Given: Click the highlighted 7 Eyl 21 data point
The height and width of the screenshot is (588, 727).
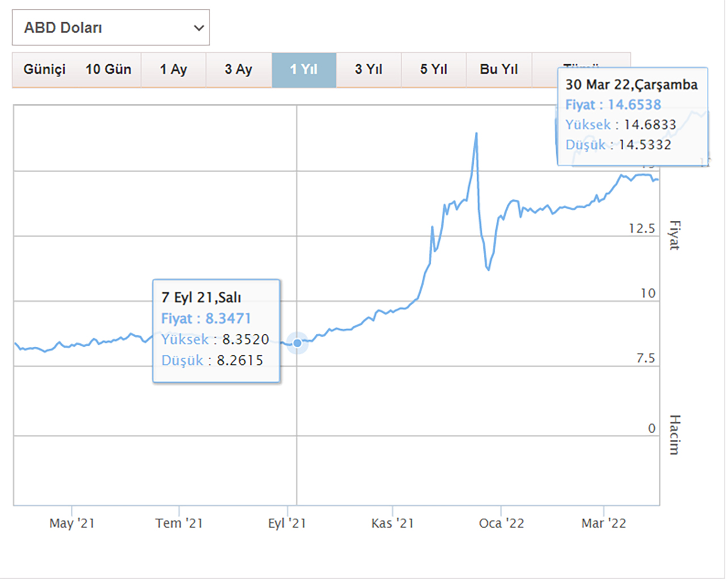Looking at the screenshot, I should [297, 343].
